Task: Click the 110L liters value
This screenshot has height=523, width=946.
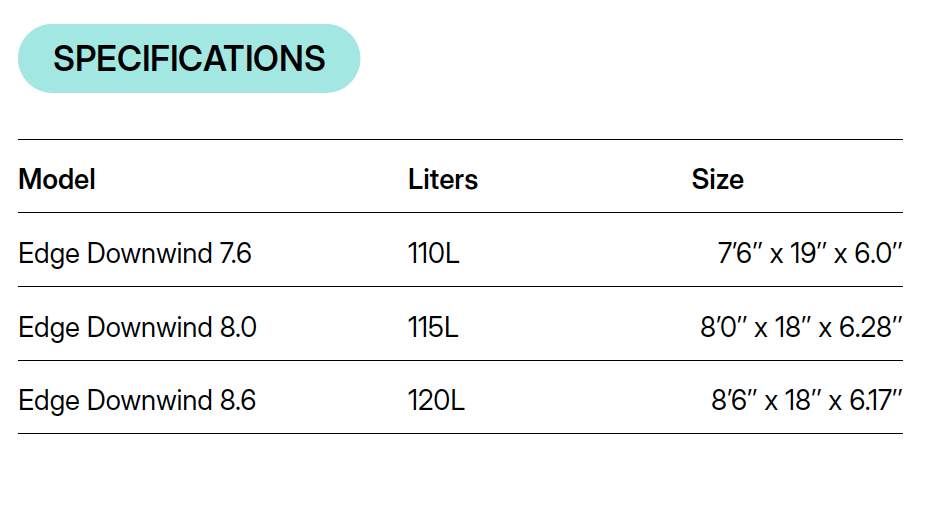Action: [x=434, y=254]
